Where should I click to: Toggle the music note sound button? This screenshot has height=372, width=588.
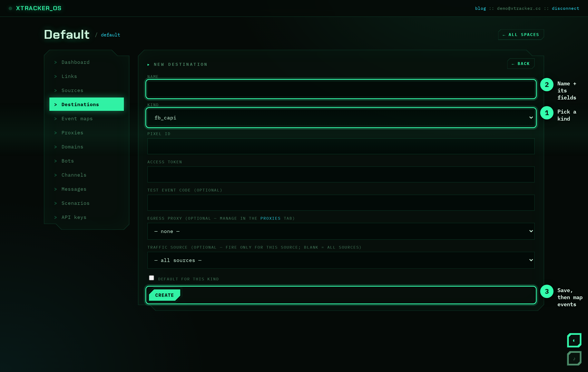tap(574, 358)
